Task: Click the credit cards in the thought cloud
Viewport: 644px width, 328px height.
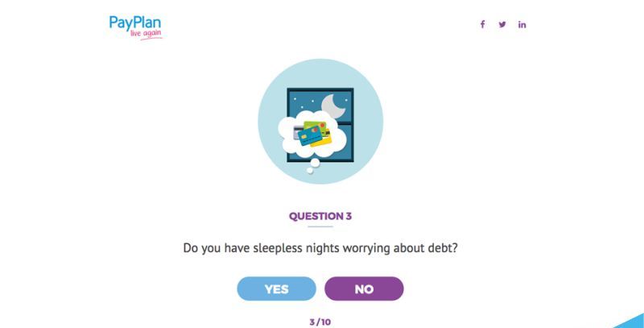Action: pyautogui.click(x=312, y=133)
